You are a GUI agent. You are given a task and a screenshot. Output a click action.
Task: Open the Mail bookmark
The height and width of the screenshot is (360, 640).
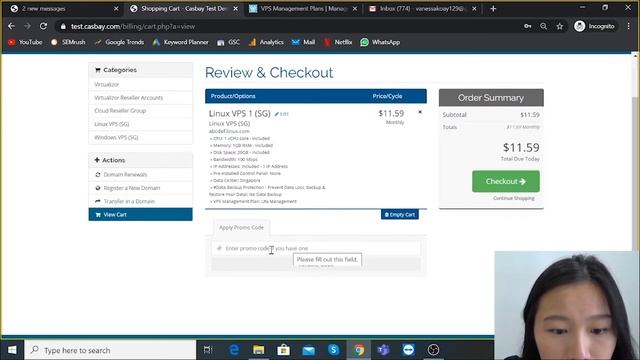point(303,42)
